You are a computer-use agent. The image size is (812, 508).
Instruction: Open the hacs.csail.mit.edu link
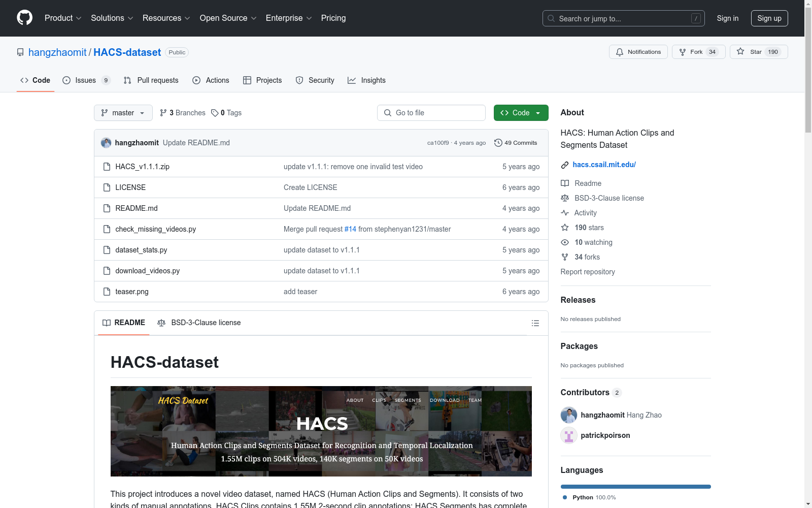point(604,165)
